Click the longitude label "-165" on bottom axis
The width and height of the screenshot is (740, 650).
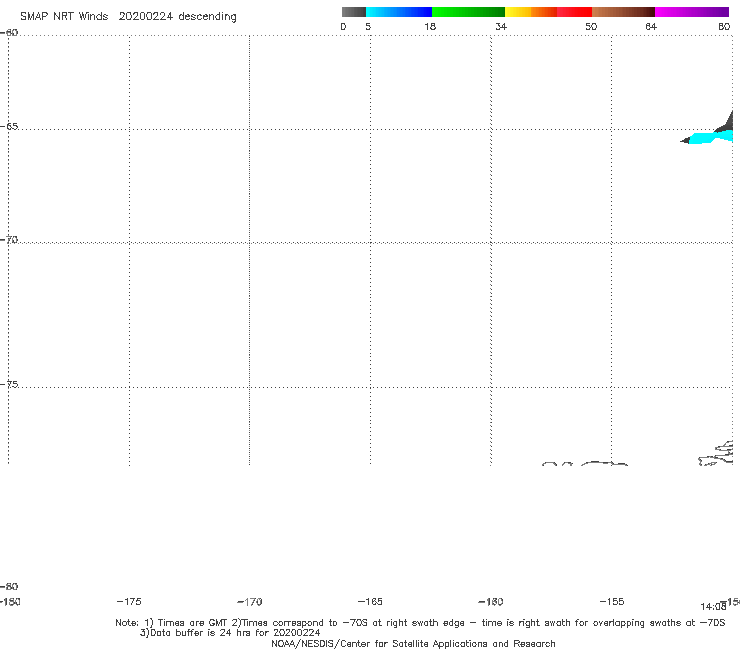pyautogui.click(x=370, y=602)
